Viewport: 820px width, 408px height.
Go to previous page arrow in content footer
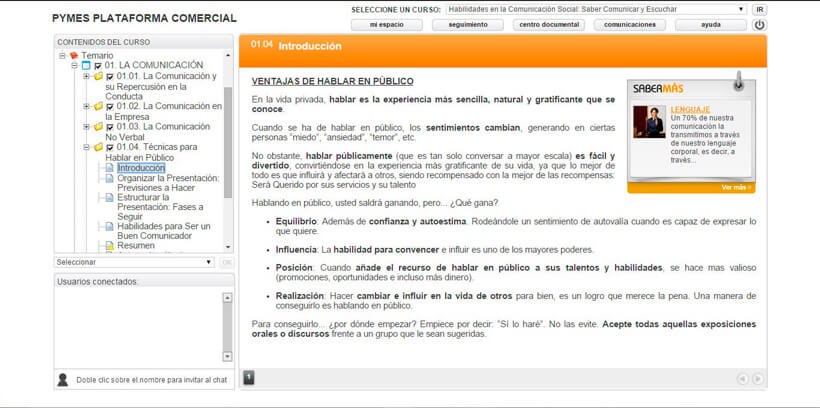[x=743, y=379]
